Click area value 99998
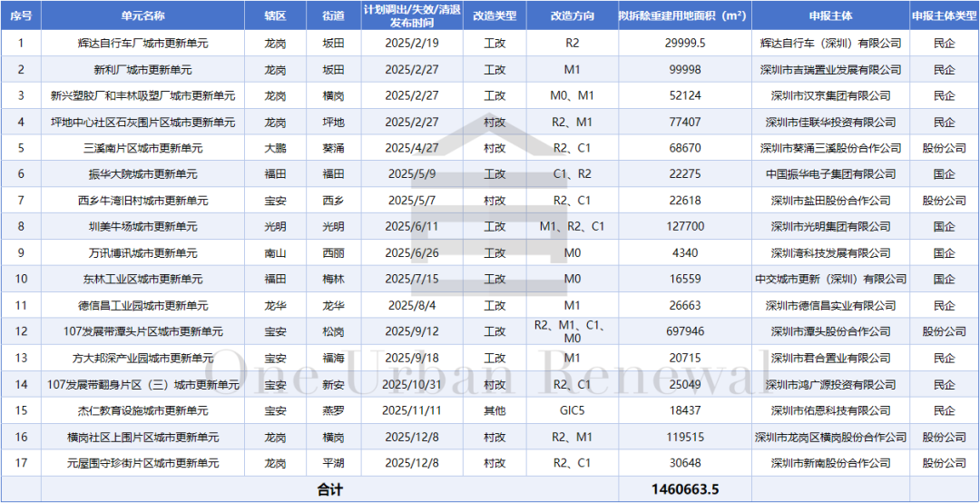The height and width of the screenshot is (503, 980). (x=685, y=69)
